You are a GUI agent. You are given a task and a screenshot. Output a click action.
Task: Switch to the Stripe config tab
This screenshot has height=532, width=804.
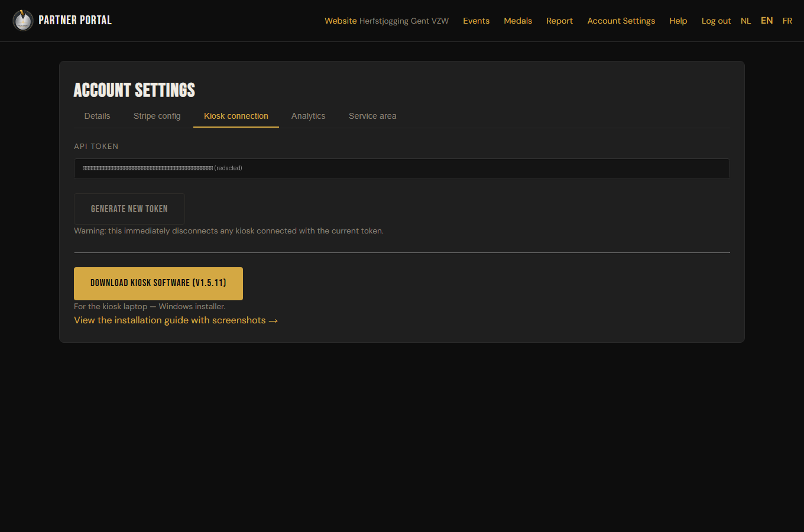coord(157,116)
